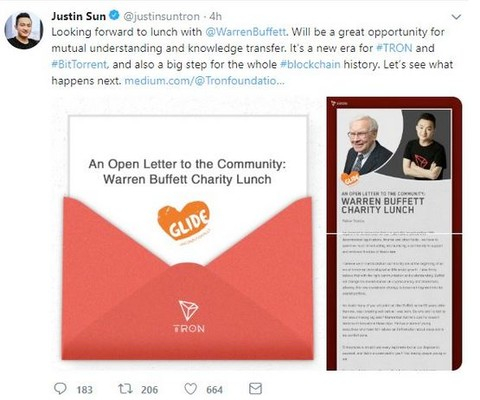Click the TRON logo on the red envelope
This screenshot has width=480, height=400.
click(x=189, y=316)
